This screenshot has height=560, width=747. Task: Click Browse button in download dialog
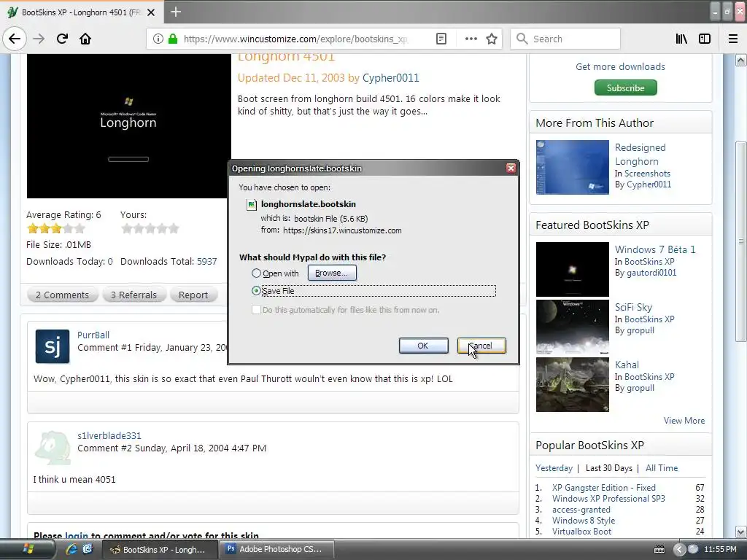(x=332, y=273)
